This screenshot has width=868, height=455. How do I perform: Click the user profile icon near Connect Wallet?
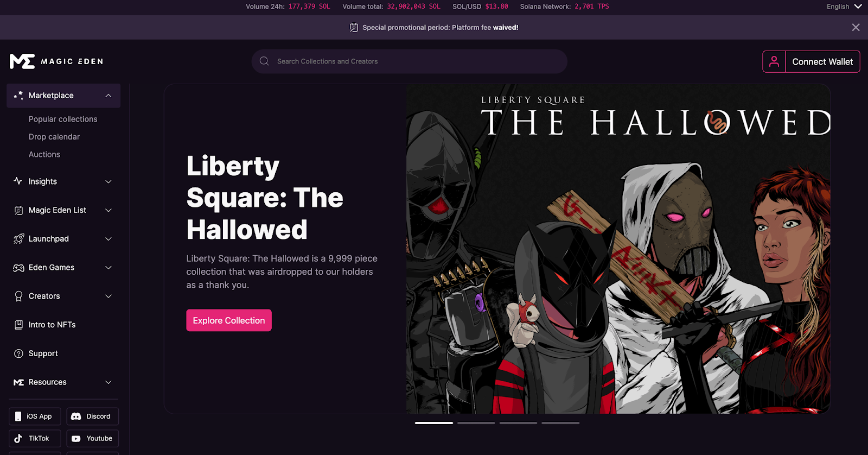tap(774, 62)
